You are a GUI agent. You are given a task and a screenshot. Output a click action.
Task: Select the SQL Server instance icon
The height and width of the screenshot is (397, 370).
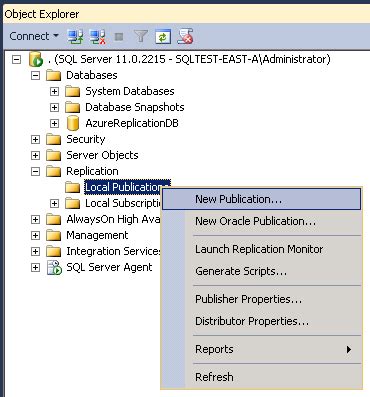36,59
